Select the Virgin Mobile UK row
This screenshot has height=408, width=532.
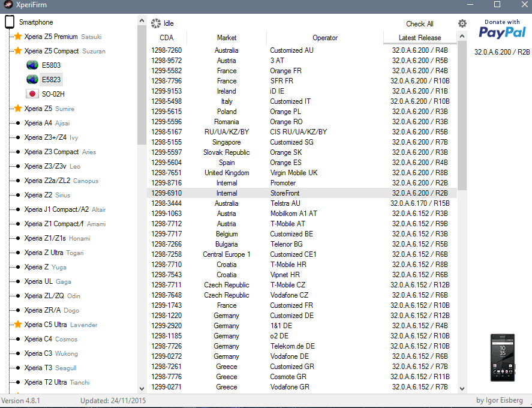[302, 172]
